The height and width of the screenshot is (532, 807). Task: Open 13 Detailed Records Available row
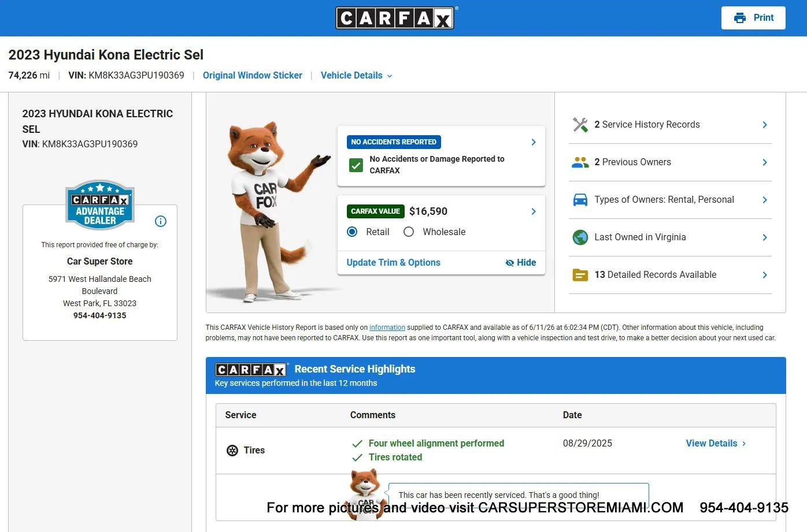tap(670, 275)
